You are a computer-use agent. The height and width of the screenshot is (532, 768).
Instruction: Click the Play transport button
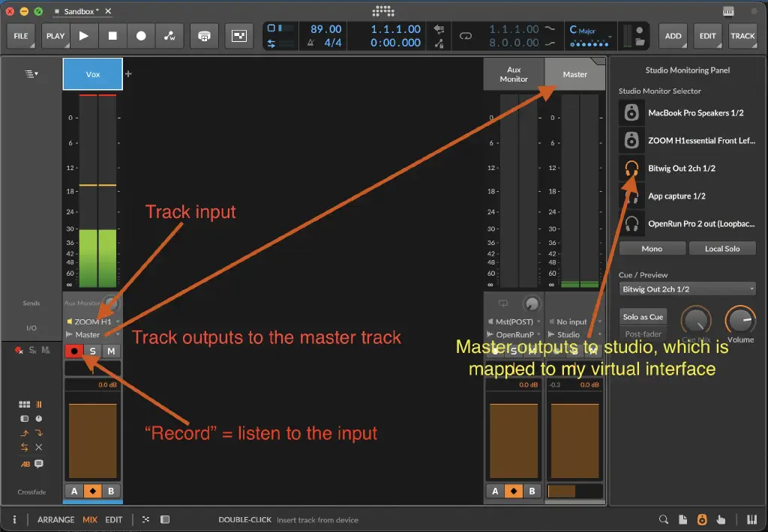coord(84,35)
